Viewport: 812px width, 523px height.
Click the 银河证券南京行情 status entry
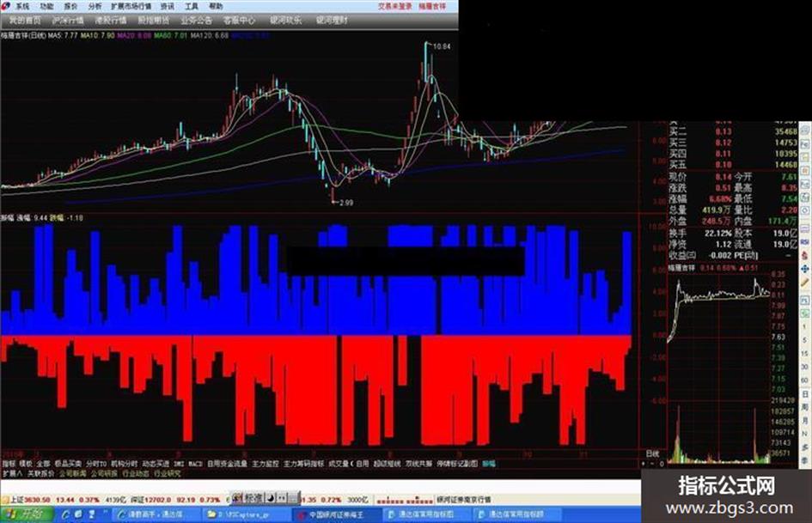pos(464,500)
